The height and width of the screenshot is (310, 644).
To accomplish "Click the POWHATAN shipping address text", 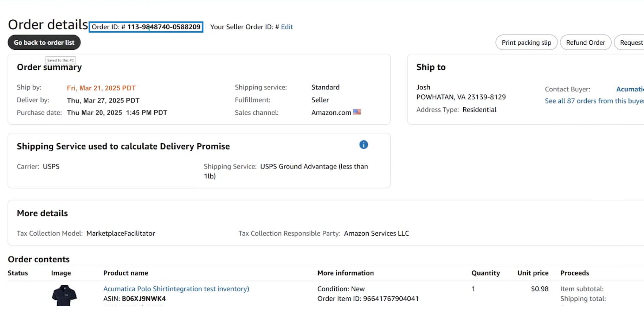I will pos(461,97).
